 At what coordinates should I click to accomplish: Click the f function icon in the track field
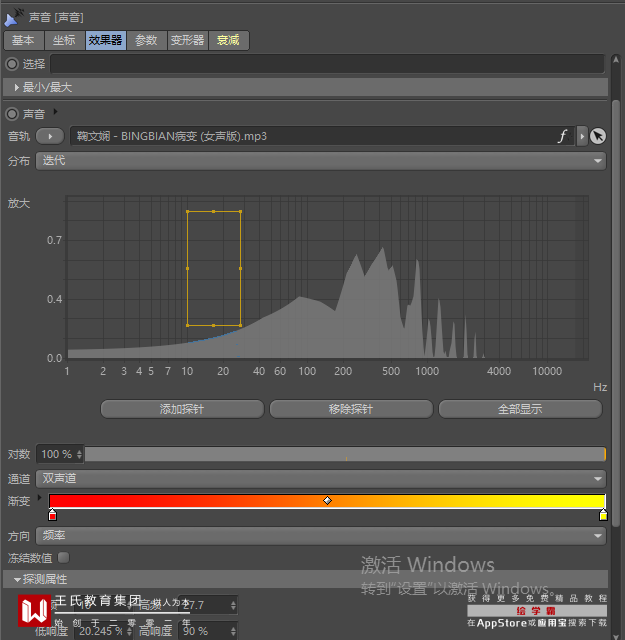pos(563,136)
